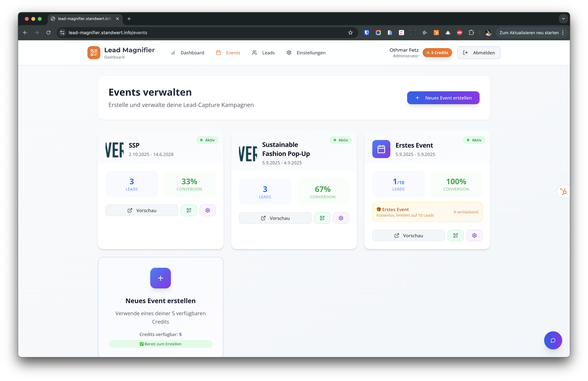This screenshot has height=381, width=588.
Task: Open the QR code for the SSP event
Action: tap(189, 210)
